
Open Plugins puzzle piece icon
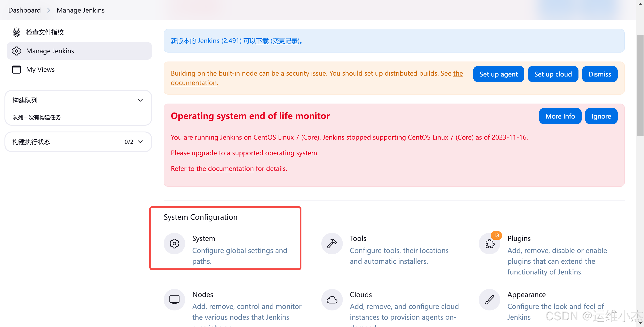coord(489,244)
